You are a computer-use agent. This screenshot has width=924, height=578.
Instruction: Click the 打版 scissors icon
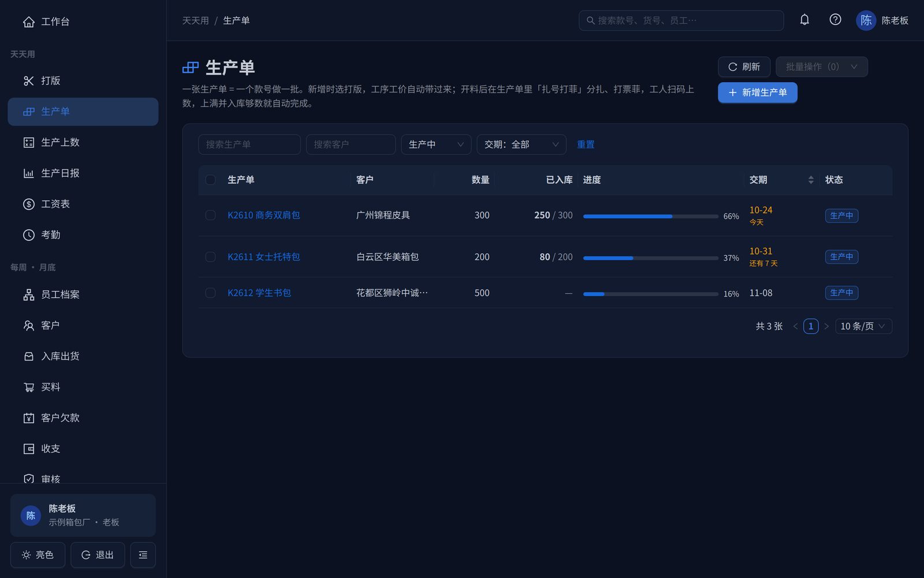tap(29, 81)
